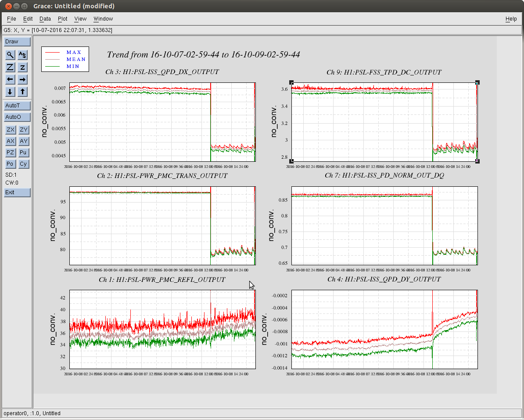524x420 pixels.
Task: Click the Draw button
Action: 17,42
